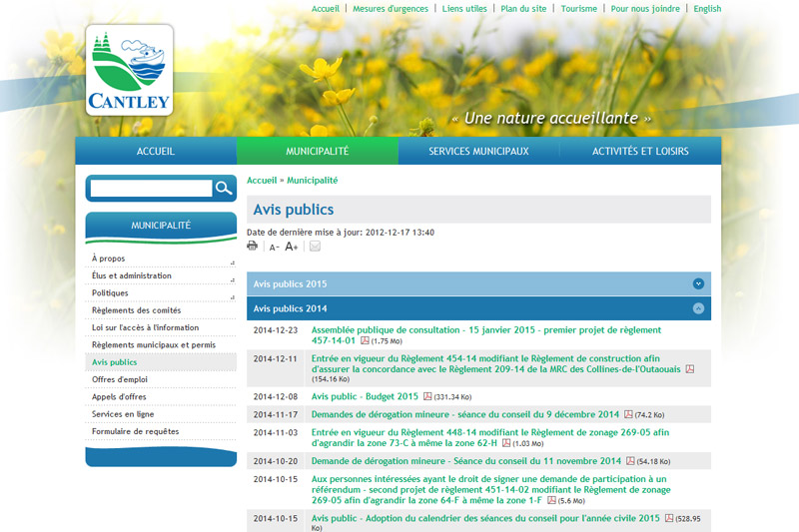Expand the Politiques submenu arrow
This screenshot has width=799, height=532.
point(233,297)
